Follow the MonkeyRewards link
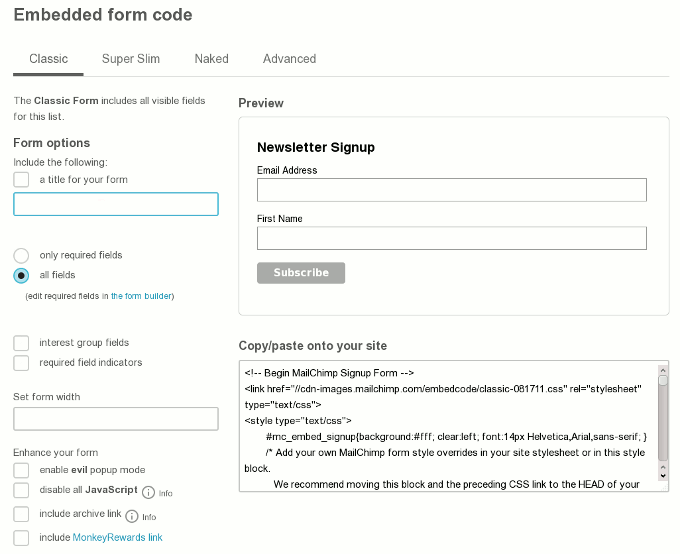680x554 pixels. (x=117, y=538)
